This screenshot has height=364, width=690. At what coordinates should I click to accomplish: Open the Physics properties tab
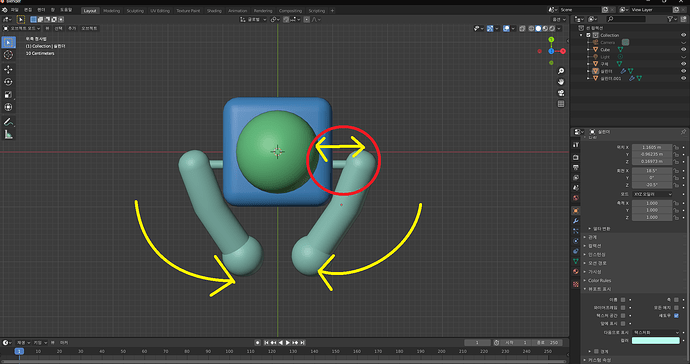pyautogui.click(x=576, y=241)
